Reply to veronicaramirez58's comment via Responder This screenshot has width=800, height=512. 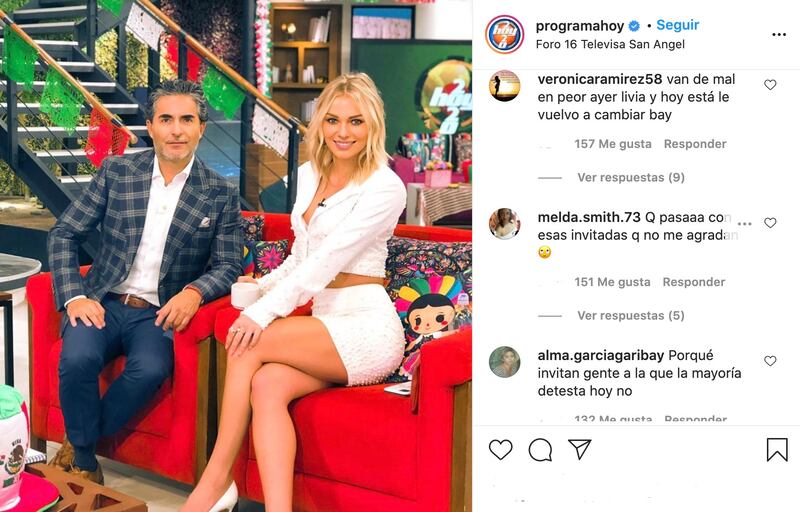point(695,144)
